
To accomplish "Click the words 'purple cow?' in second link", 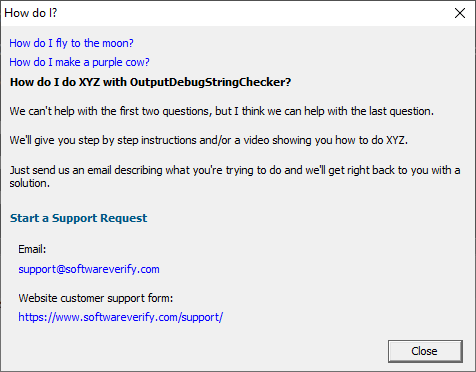I will (x=121, y=62).
